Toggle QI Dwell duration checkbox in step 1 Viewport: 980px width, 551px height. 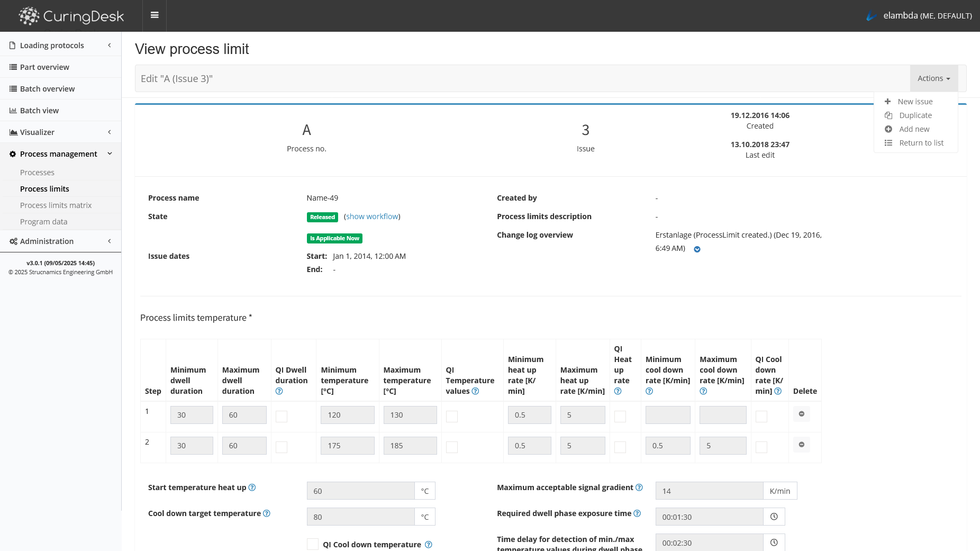(282, 417)
